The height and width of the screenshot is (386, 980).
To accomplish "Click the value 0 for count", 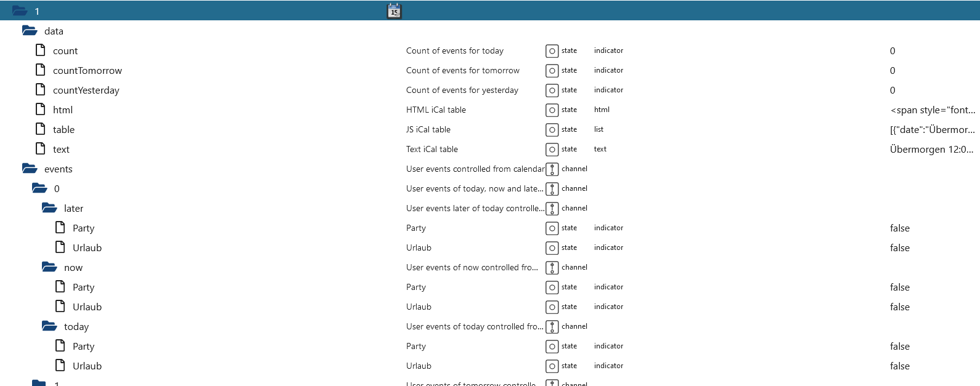I will click(x=892, y=51).
